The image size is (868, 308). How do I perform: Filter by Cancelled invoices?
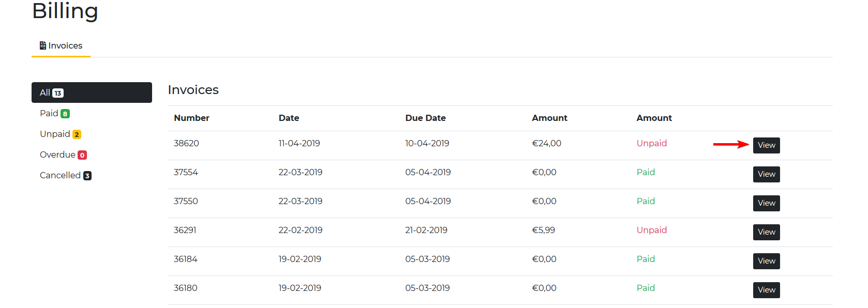point(60,175)
